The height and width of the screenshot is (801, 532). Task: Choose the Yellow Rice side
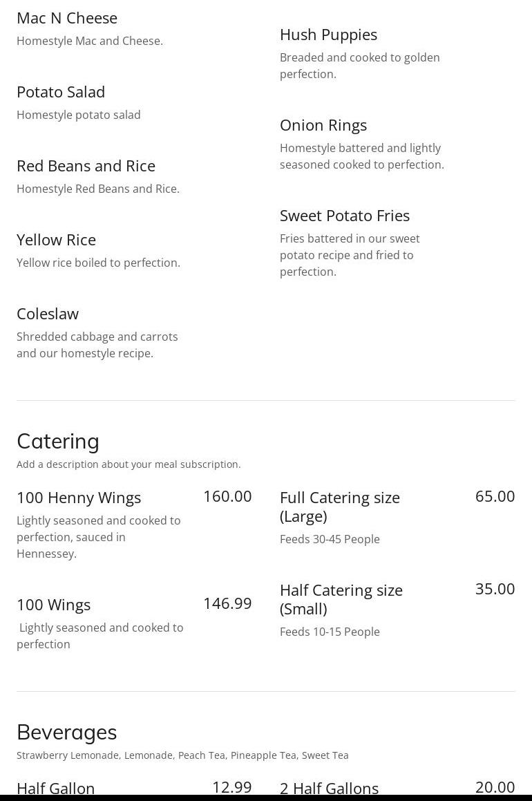56,240
